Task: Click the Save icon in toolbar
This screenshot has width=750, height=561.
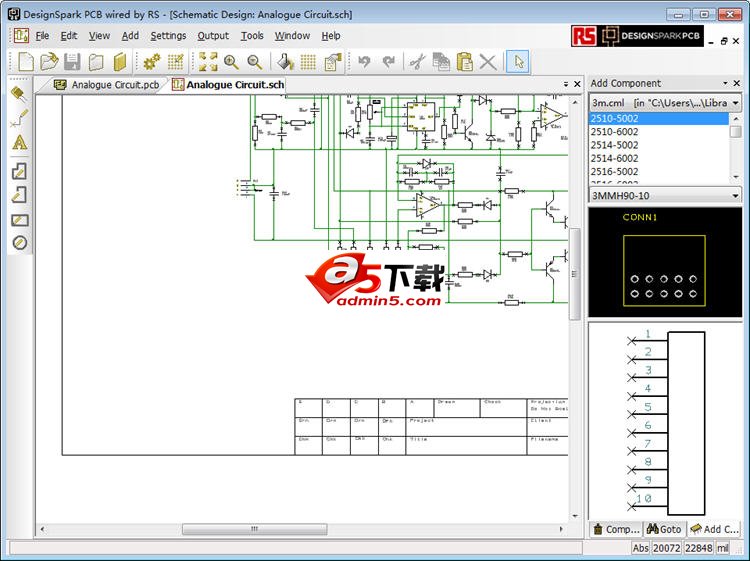Action: tap(72, 62)
